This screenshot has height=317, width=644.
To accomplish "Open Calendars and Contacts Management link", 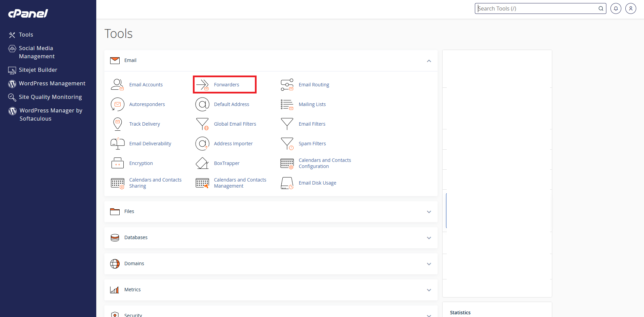I will [240, 183].
